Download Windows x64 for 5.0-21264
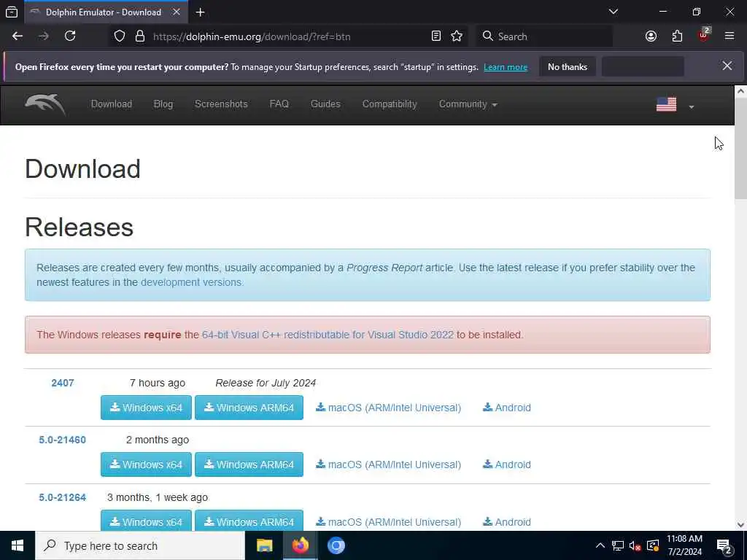The height and width of the screenshot is (560, 747). (x=146, y=521)
